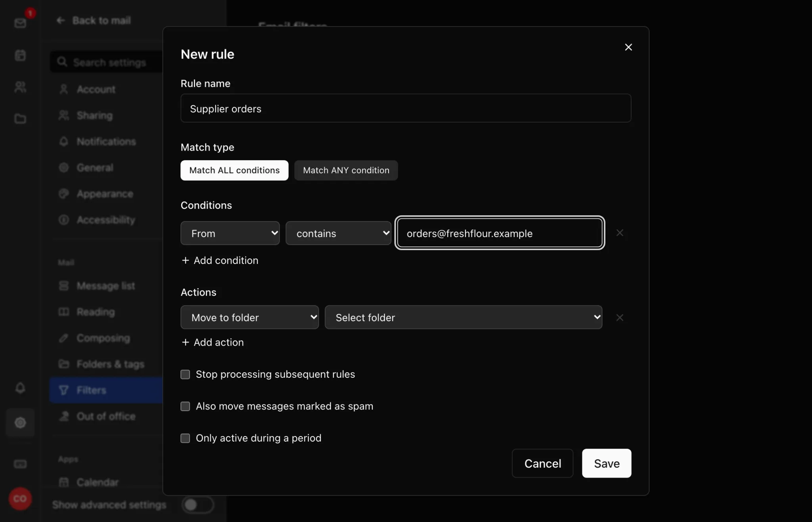Open Out of office settings
This screenshot has height=522, width=812.
[x=106, y=417]
